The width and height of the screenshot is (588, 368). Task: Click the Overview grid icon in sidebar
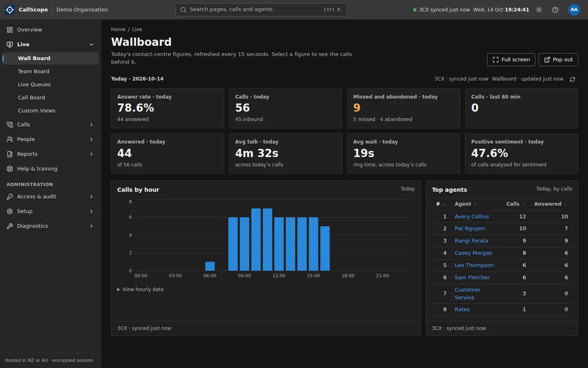pos(10,30)
